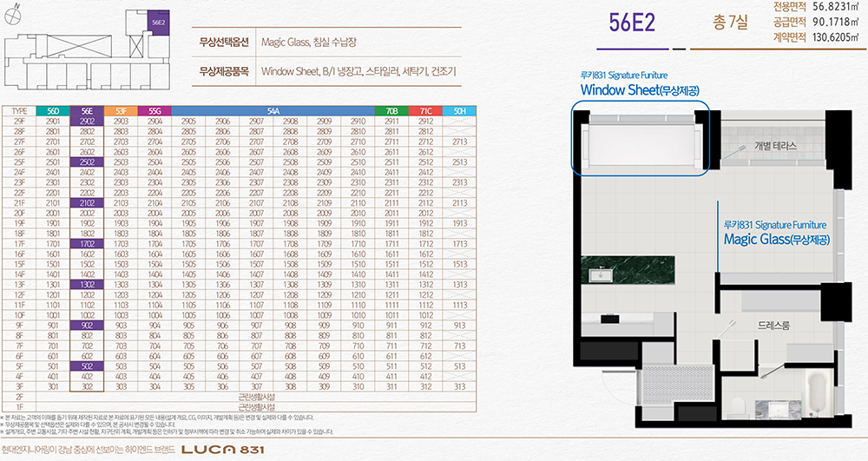Select the blue 54A type header
The height and width of the screenshot is (461, 868).
click(273, 111)
